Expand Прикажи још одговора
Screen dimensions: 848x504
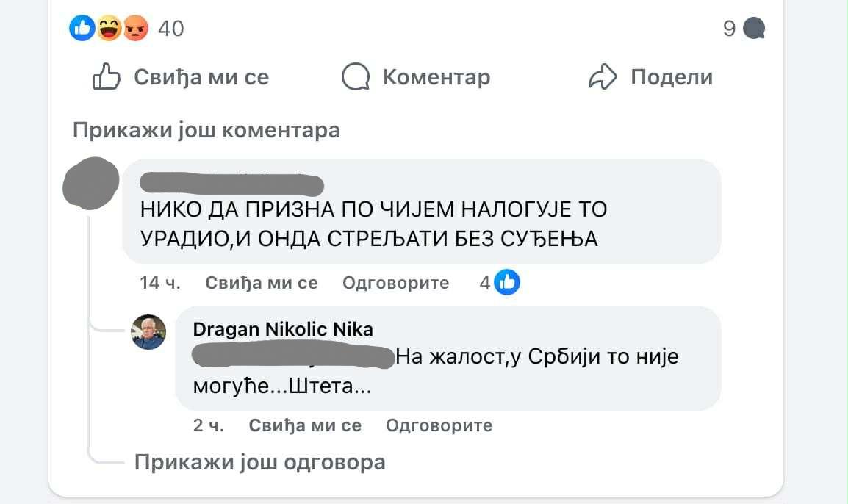coord(259,462)
